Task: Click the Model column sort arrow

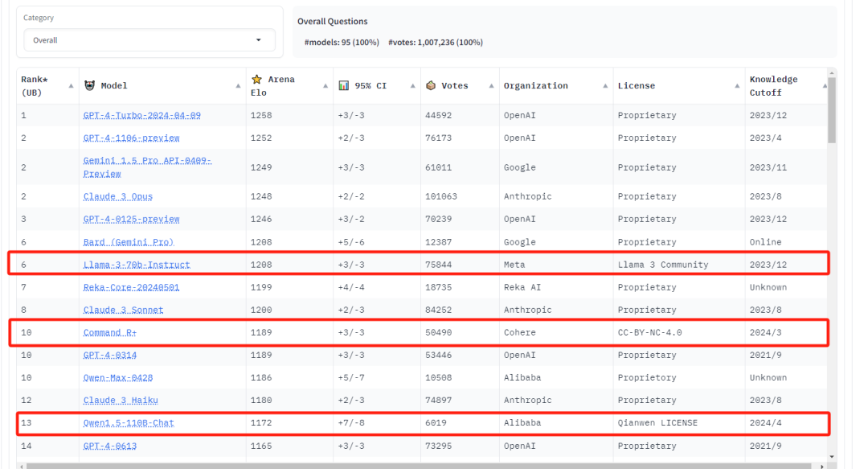Action: click(x=238, y=86)
